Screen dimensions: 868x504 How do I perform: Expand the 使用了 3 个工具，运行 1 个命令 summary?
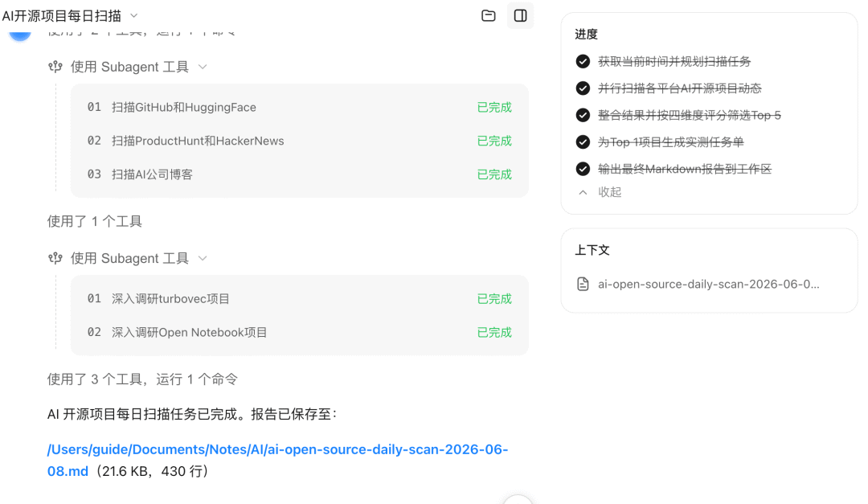[142, 379]
